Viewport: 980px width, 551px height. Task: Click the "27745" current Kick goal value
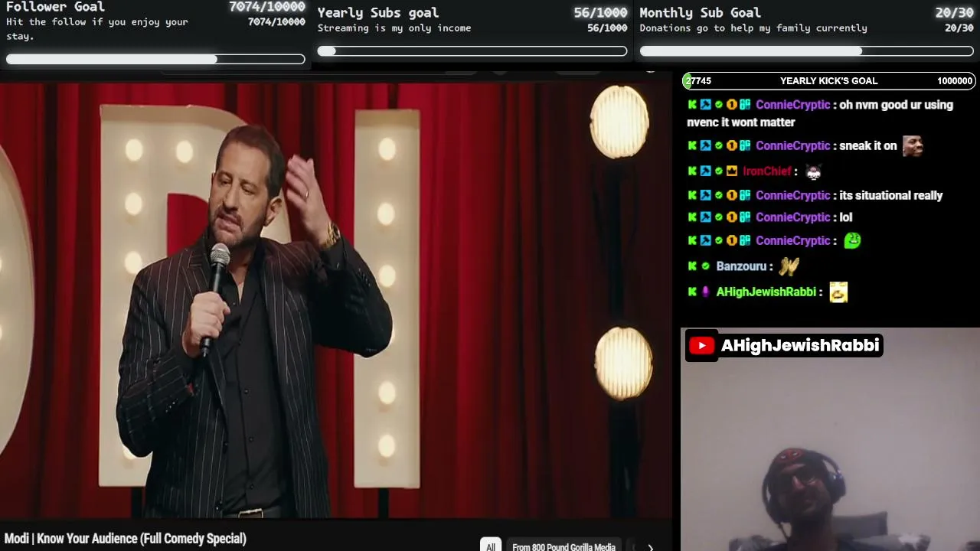[699, 80]
